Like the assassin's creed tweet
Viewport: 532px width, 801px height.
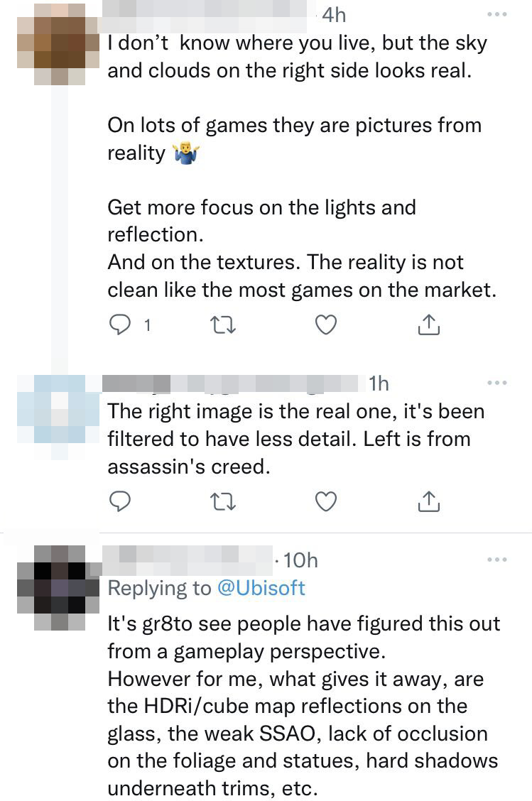325,501
